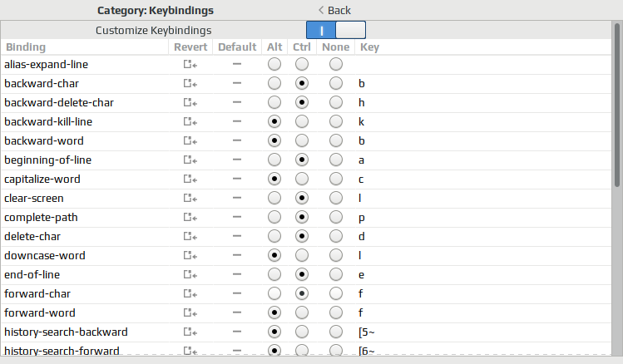The height and width of the screenshot is (364, 623).
Task: Select Alt for beginning-of-line
Action: pos(274,160)
